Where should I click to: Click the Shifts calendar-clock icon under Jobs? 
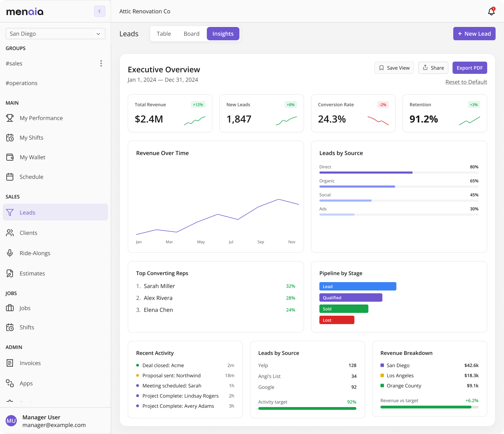coord(10,327)
